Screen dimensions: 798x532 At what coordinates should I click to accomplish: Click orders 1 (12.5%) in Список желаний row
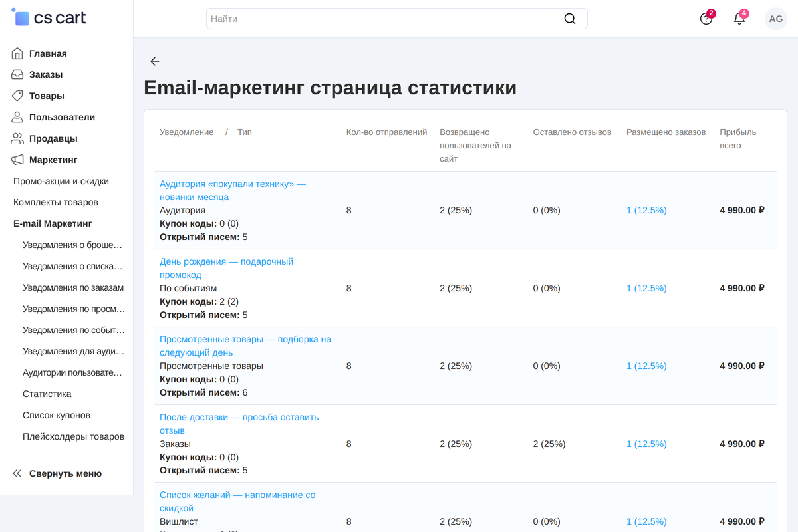point(646,521)
